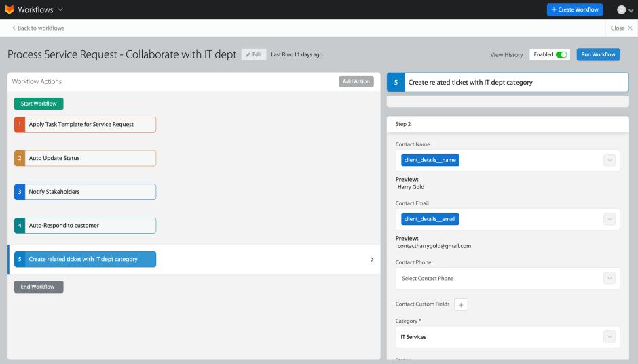Click the client_details__name tag
This screenshot has height=364, width=638.
tap(430, 160)
